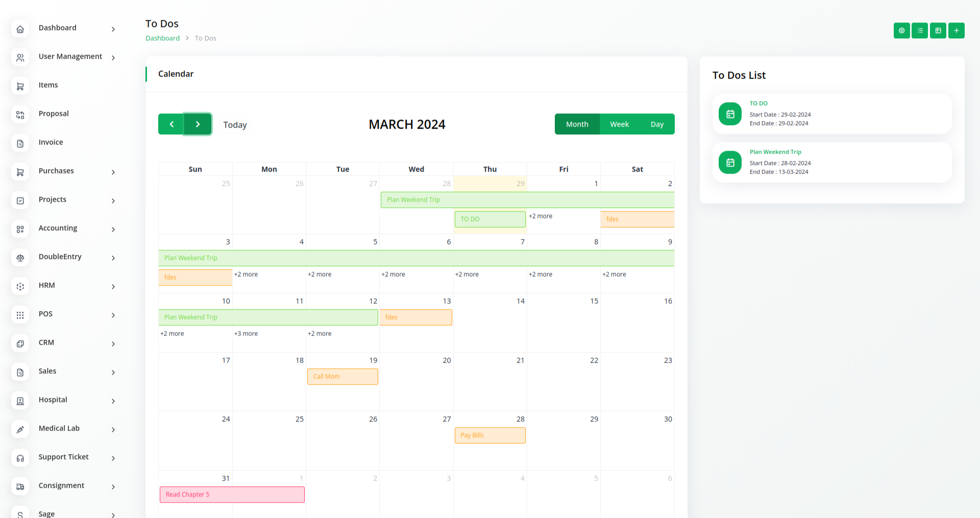Image resolution: width=980 pixels, height=518 pixels.
Task: Click the Today button
Action: [235, 125]
